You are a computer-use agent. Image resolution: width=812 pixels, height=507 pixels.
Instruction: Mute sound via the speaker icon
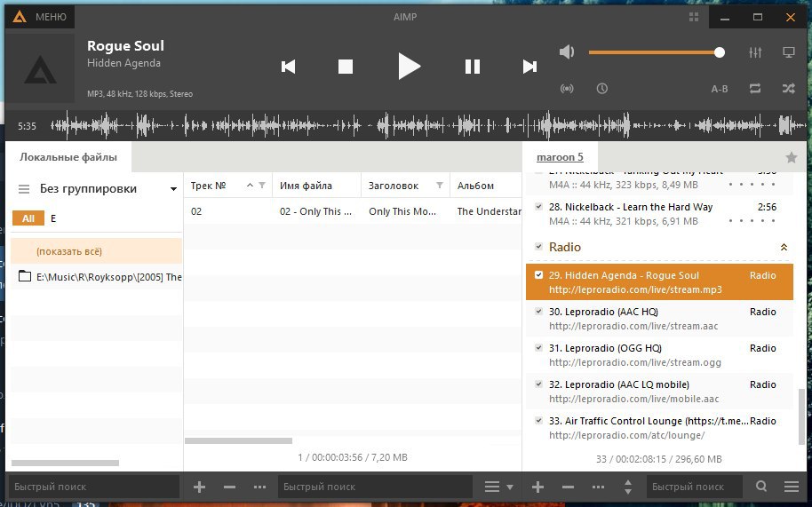coord(567,51)
